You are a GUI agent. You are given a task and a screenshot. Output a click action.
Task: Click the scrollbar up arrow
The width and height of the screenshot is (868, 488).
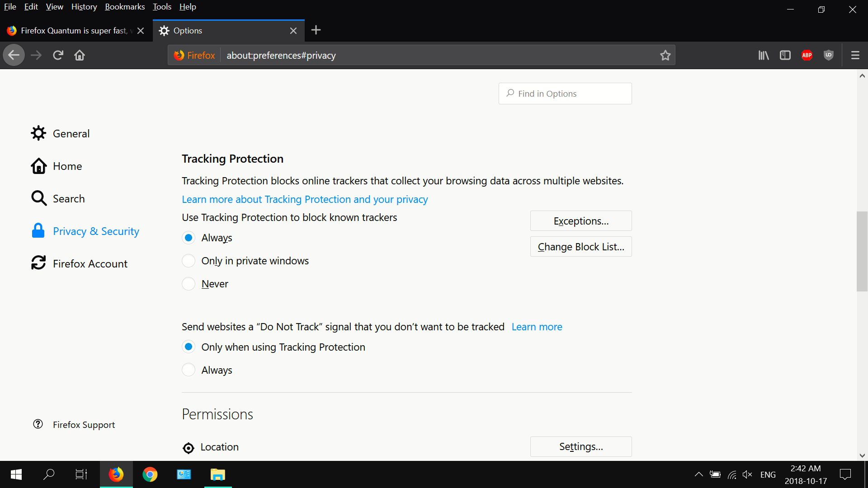[x=862, y=76]
